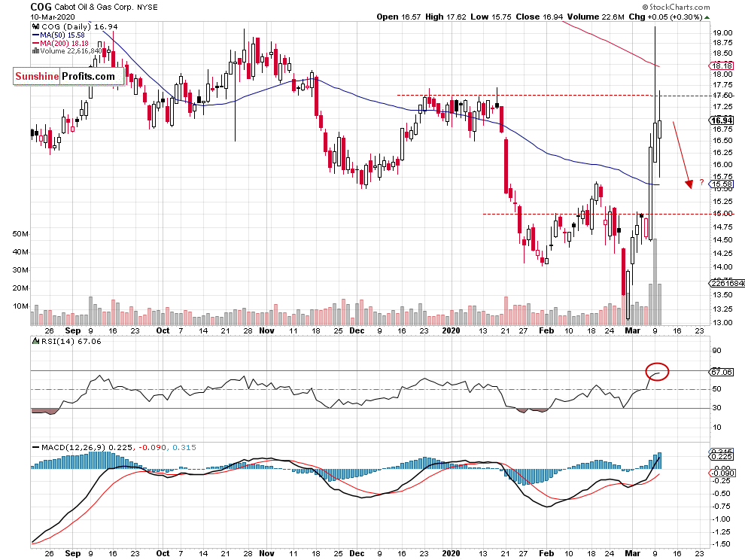Click the Cabot Oil & Gas Corp. NYSE title
Image resolution: width=745 pixels, height=560 pixels.
pyautogui.click(x=106, y=7)
